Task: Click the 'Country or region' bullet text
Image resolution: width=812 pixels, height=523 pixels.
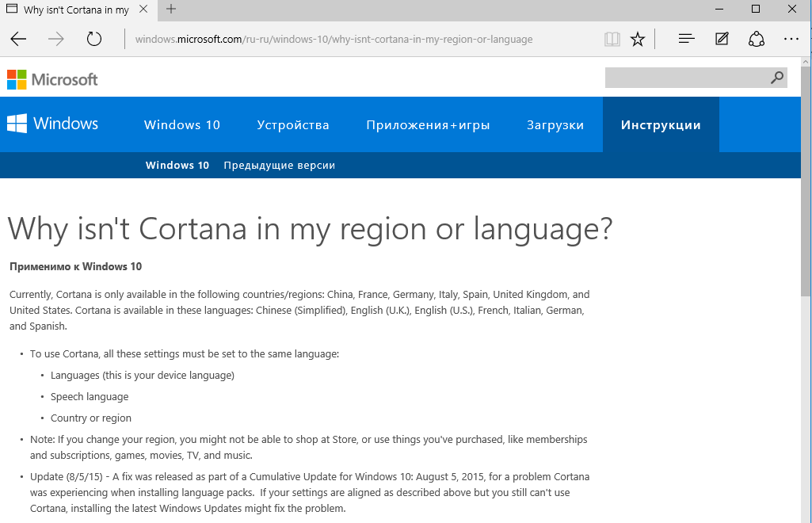Action: [90, 418]
